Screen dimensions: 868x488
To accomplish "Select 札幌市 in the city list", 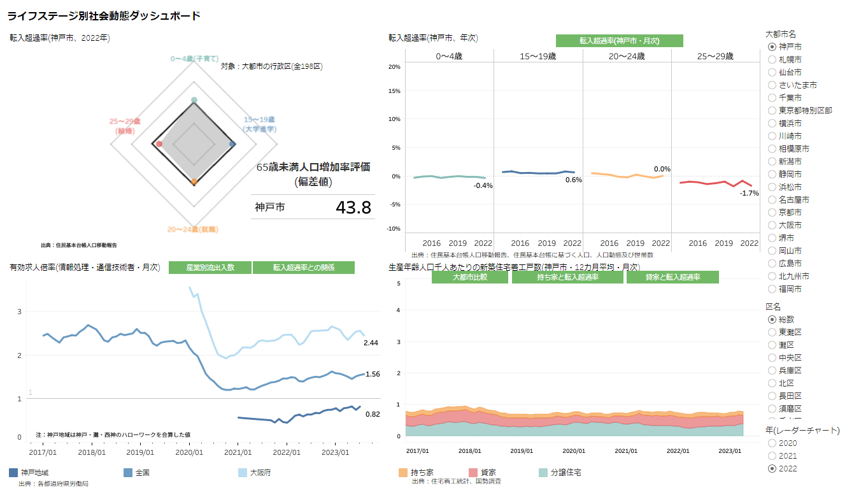I will pos(772,59).
